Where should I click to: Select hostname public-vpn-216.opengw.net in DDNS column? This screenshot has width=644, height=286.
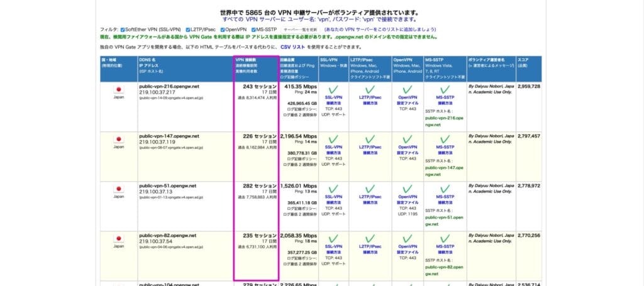(169, 87)
